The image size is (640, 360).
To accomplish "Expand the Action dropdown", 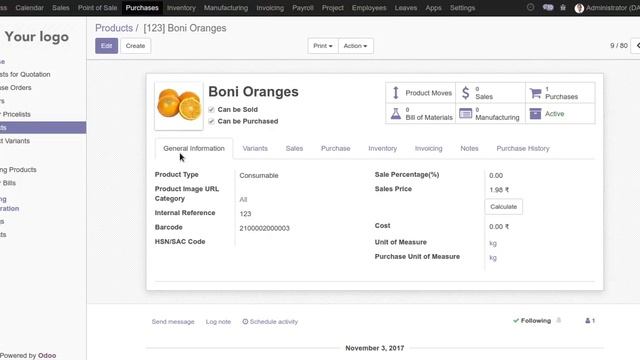I will [x=356, y=46].
